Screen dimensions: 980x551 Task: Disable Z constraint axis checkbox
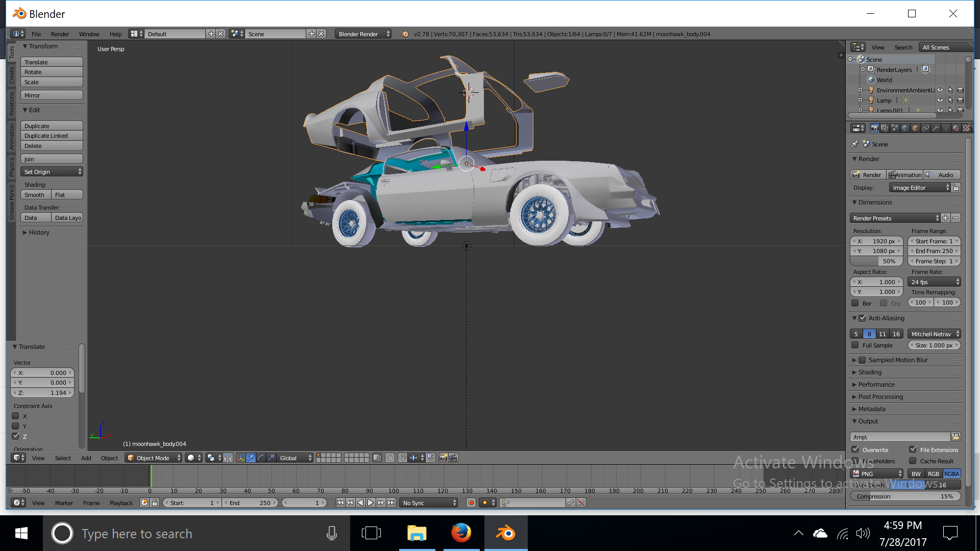coord(15,436)
